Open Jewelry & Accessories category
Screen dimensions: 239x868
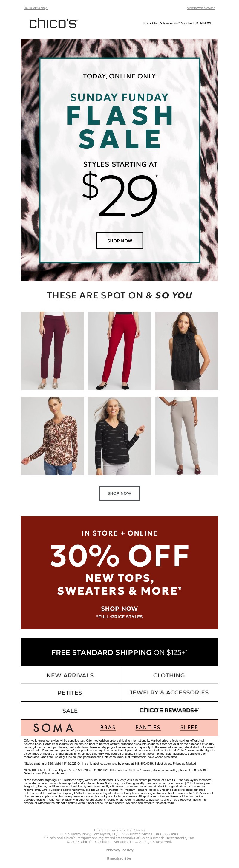169,692
